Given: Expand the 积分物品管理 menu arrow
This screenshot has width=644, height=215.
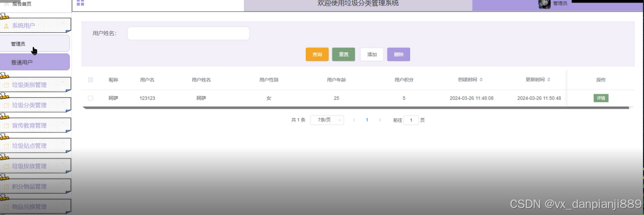Looking at the screenshot, I should 63,184.
